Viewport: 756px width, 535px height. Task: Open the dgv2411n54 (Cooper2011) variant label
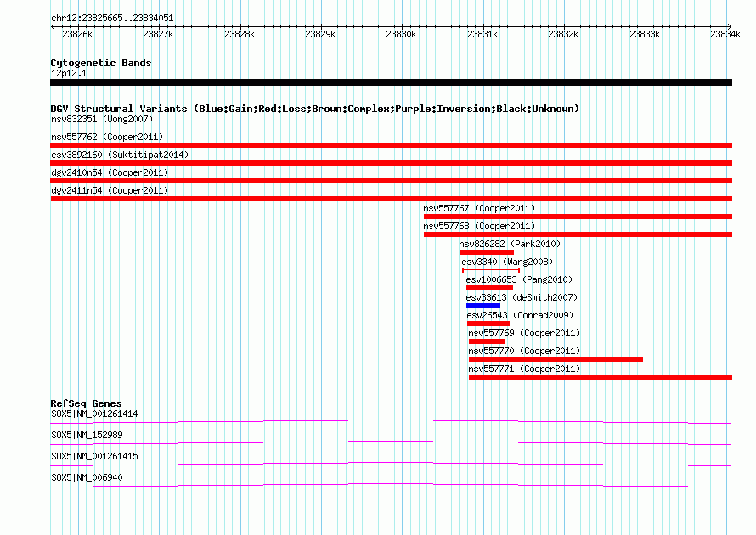(x=110, y=190)
